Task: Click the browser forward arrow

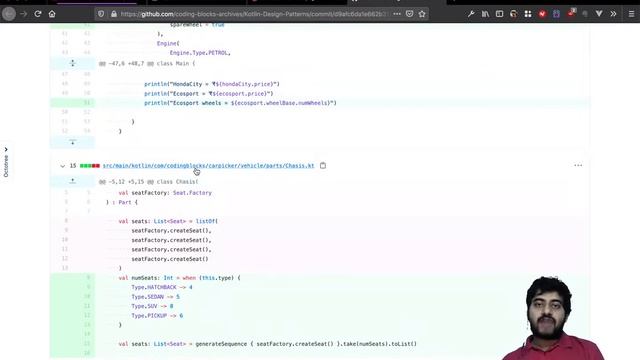Action: pos(24,14)
